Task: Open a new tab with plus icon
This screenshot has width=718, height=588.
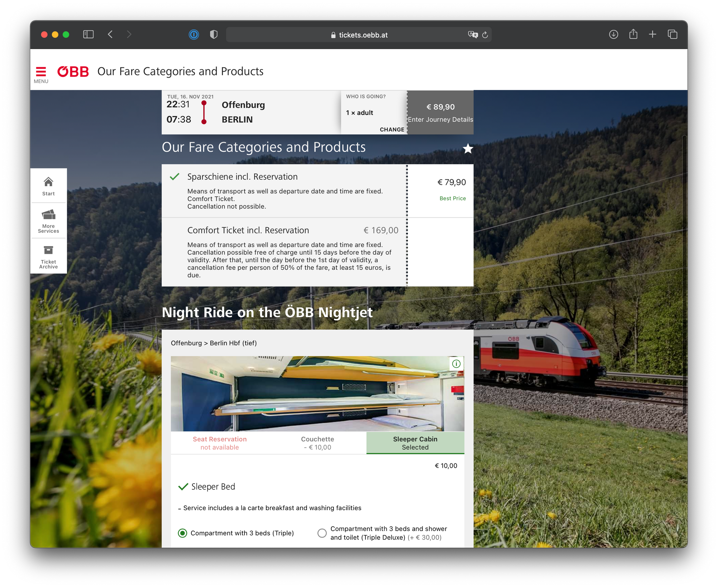Action: click(x=653, y=34)
